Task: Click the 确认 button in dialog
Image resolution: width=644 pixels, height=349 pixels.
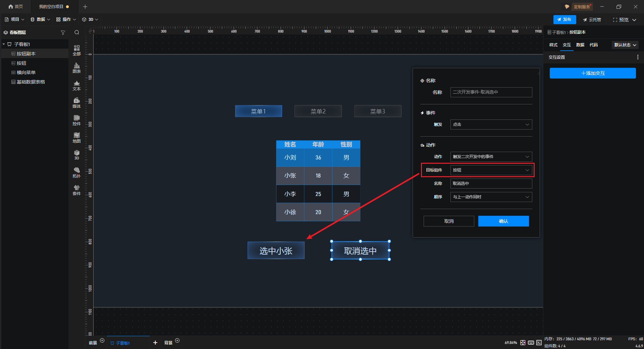Action: pyautogui.click(x=503, y=221)
